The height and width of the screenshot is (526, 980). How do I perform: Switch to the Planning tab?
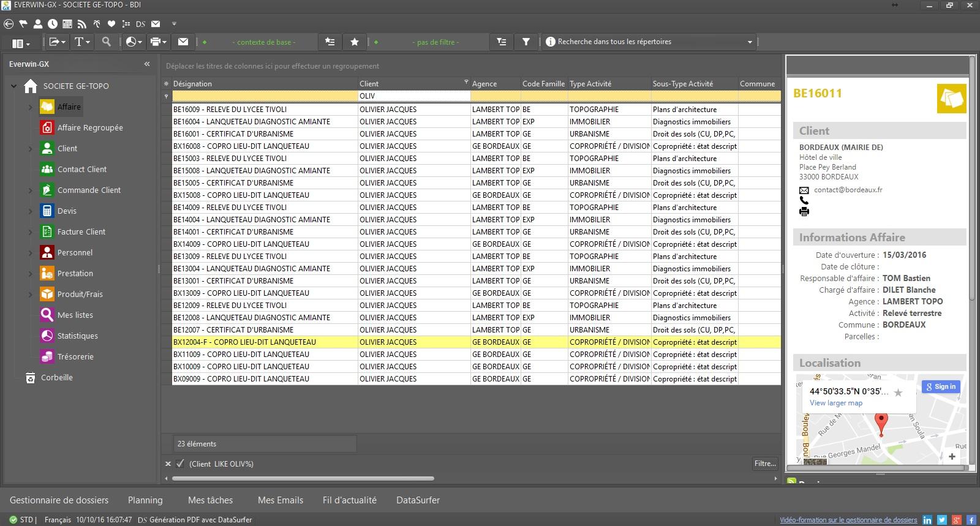coord(145,500)
